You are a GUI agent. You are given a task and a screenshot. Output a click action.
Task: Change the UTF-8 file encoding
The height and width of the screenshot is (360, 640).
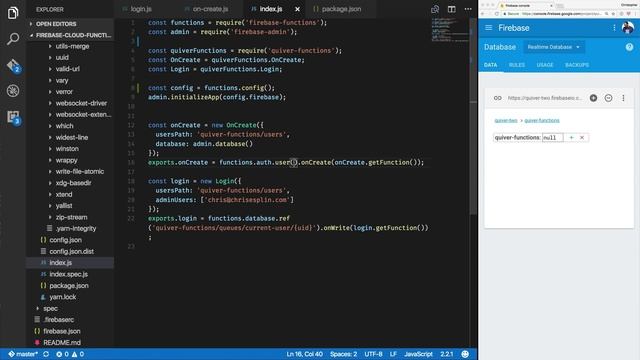[373, 354]
